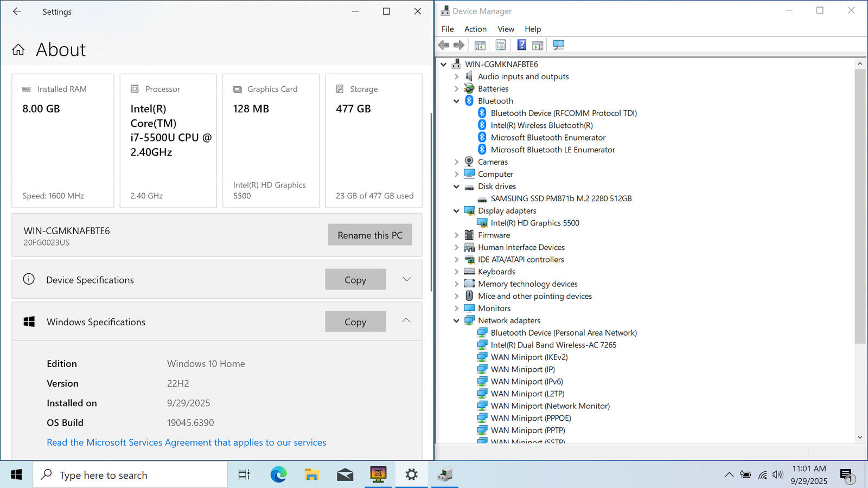Open the Mail app on taskbar

pyautogui.click(x=344, y=475)
